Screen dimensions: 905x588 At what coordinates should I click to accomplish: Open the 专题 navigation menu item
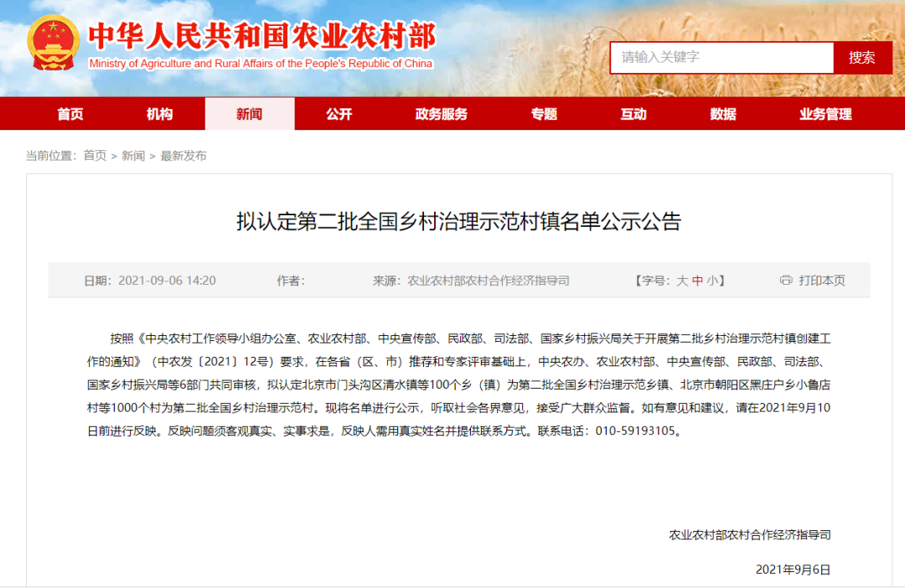pyautogui.click(x=545, y=114)
